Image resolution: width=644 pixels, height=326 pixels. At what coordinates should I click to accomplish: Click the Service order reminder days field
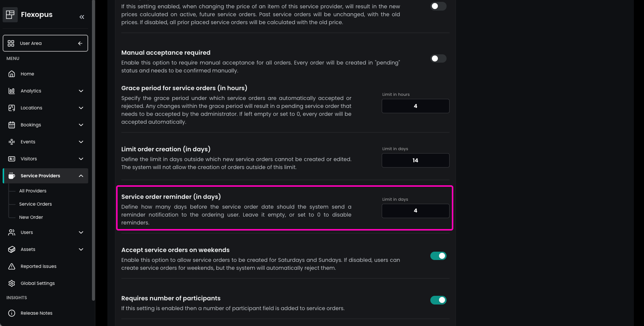(x=415, y=211)
